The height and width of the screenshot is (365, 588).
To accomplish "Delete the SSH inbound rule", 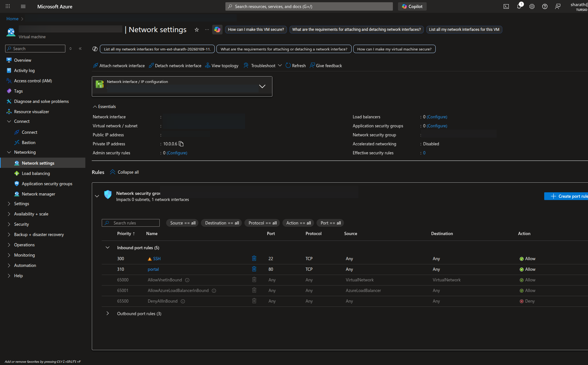I will [254, 259].
